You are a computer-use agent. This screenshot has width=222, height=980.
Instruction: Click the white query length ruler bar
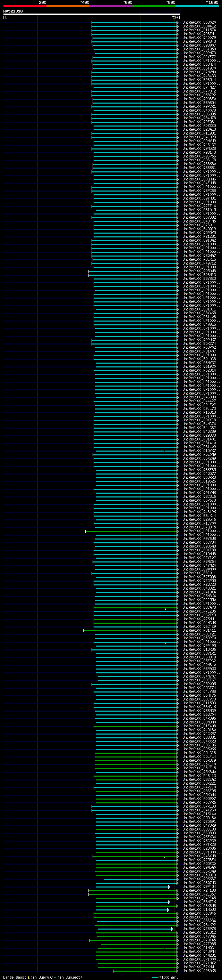[92, 14]
